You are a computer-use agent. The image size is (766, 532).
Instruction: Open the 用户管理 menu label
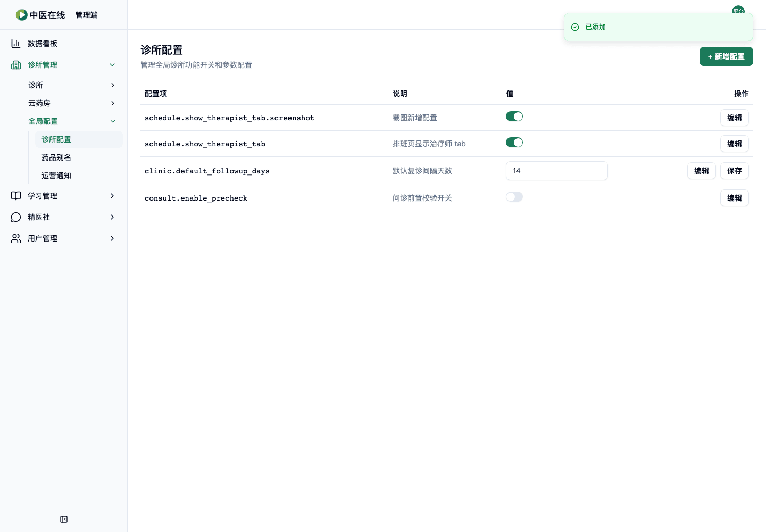coord(43,238)
